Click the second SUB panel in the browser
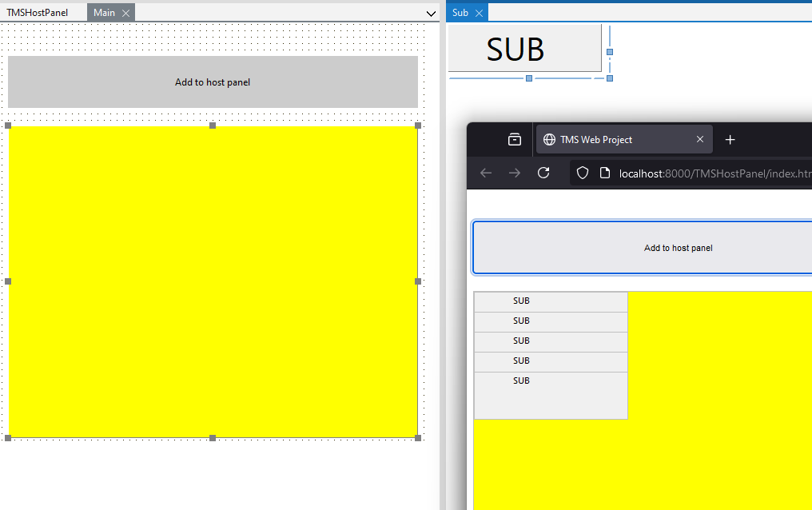Screen dimensions: 812x510 (x=551, y=321)
